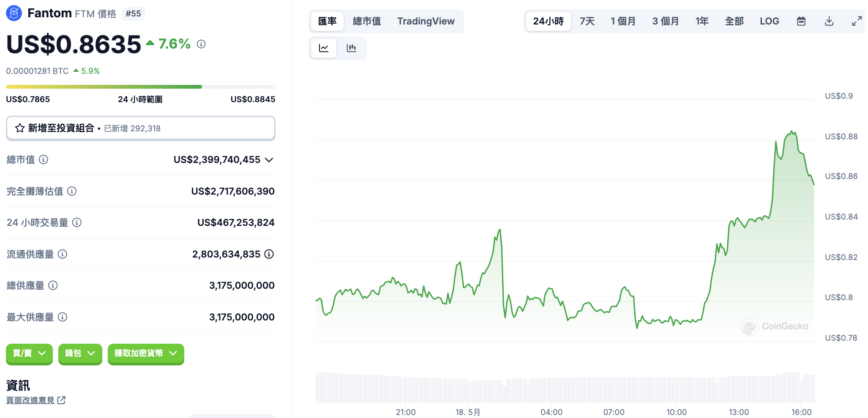The height and width of the screenshot is (418, 868).
Task: Click the 24 小時範圍 price range bar
Action: [x=140, y=87]
